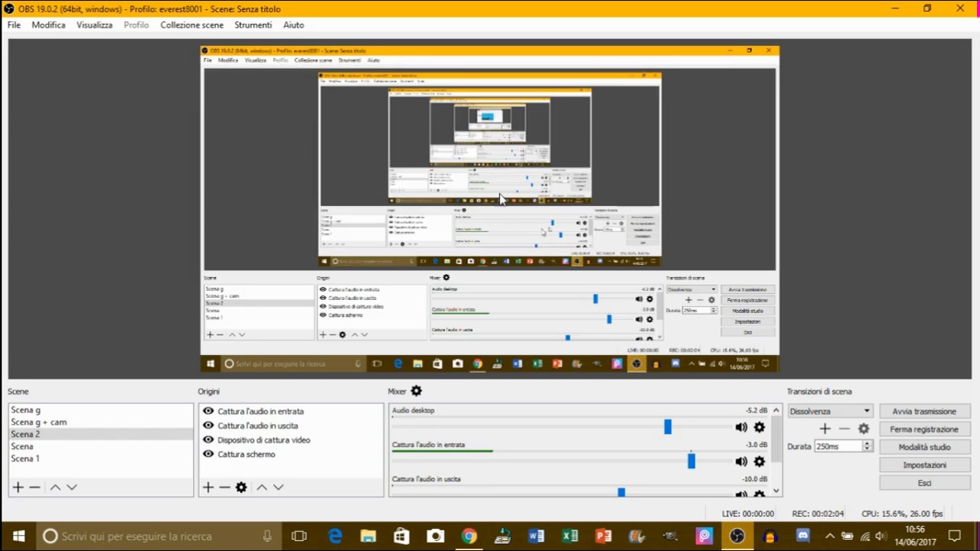
Task: Select 'Scena g + cam' in the scene list
Action: tap(100, 422)
